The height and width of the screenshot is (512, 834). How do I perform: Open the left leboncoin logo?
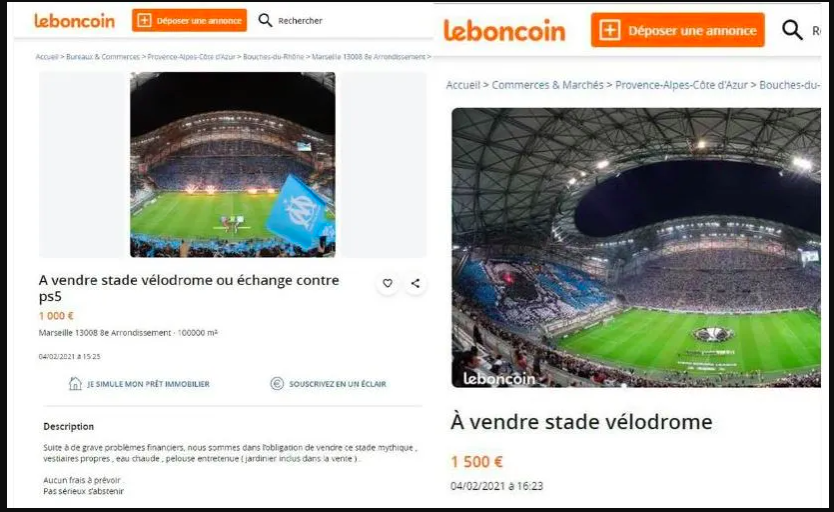pyautogui.click(x=74, y=21)
